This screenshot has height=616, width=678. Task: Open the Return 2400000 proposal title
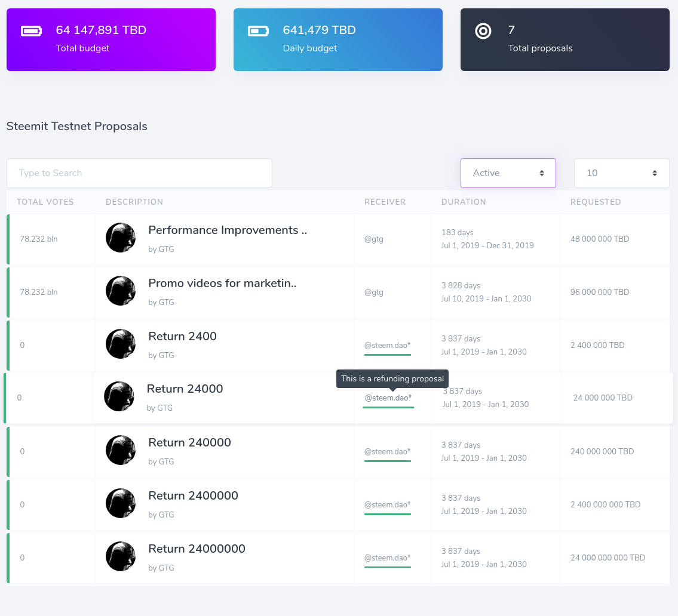[x=193, y=496]
